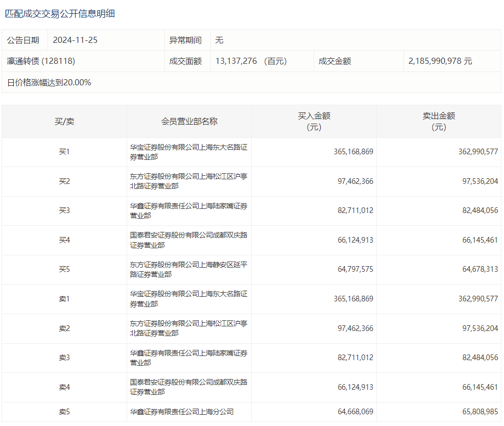Click the bond name 瀛通转债 (128118)
The width and height of the screenshot is (504, 426).
tap(41, 61)
